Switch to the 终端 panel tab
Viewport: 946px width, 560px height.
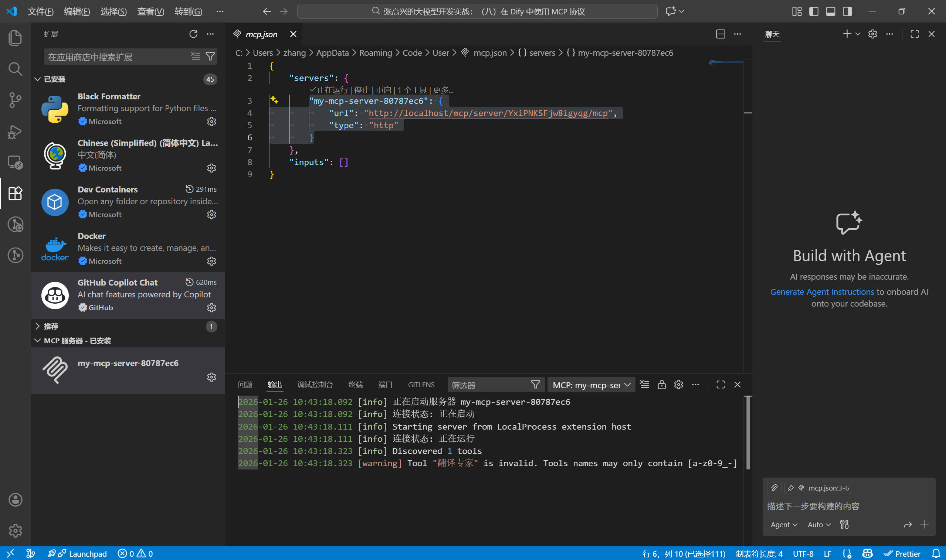coord(355,385)
